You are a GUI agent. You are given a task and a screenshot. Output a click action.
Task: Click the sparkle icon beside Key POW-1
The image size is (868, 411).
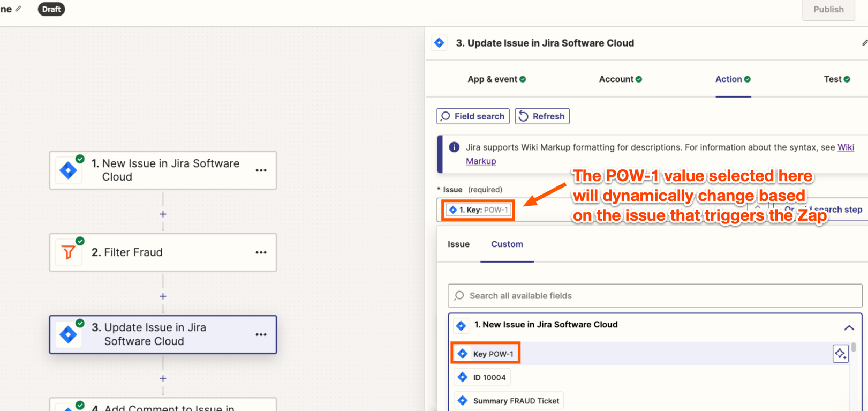pos(841,354)
